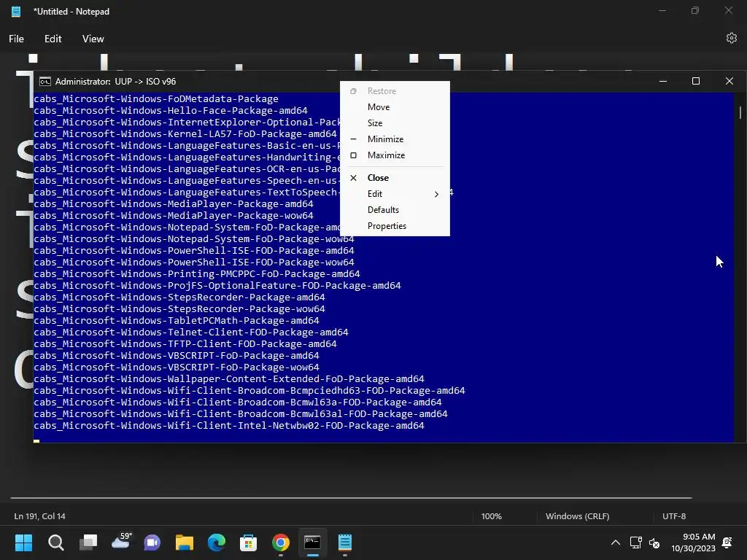Open the clock showing 9:05 AM
The height and width of the screenshot is (560, 747).
coord(693,542)
